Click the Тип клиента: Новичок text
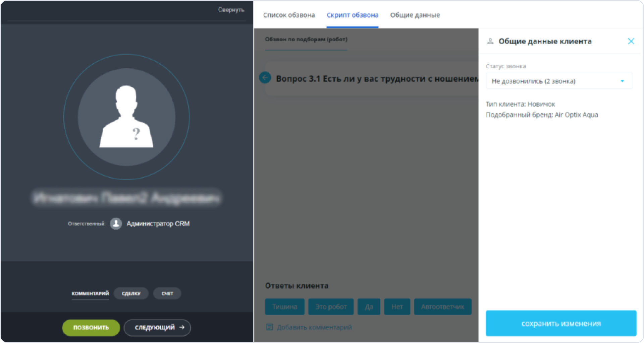The width and height of the screenshot is (644, 343). (x=520, y=104)
